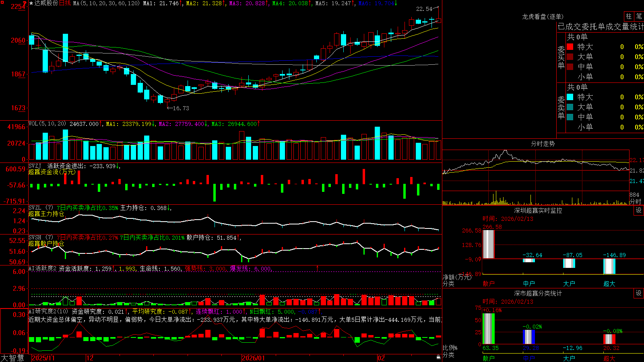Click the small red square corner icon
Screen dimensions: 644x362
(2, 2)
